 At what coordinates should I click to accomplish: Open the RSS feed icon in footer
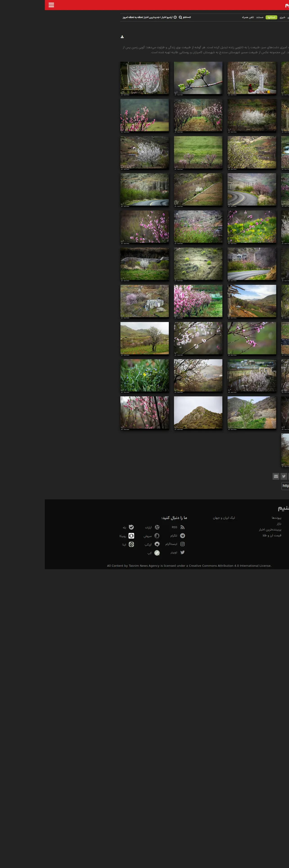pyautogui.click(x=182, y=527)
